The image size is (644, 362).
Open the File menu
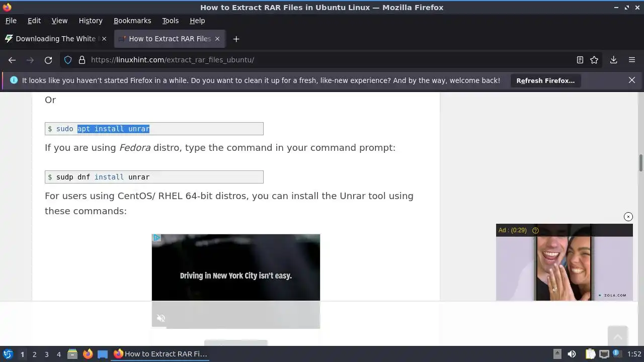(11, 21)
